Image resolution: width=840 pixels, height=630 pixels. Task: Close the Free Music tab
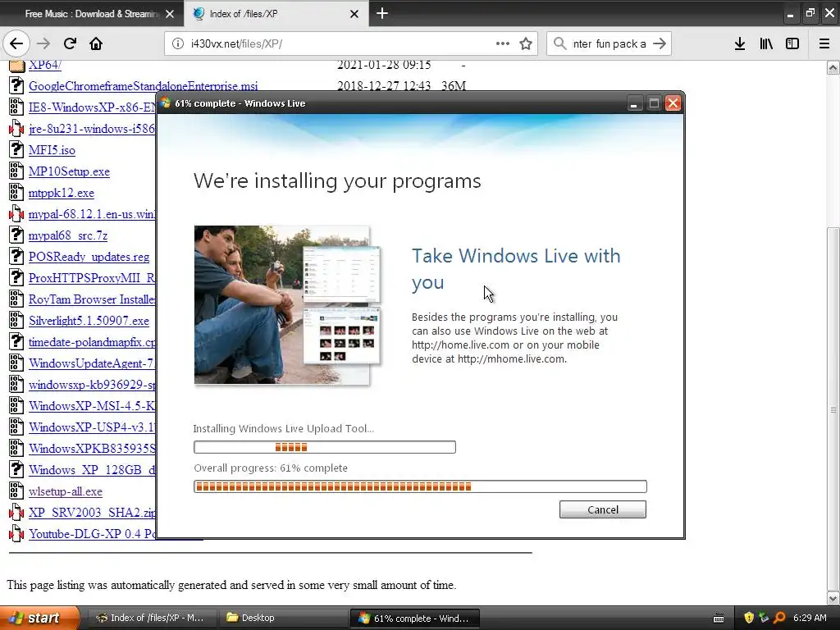(170, 14)
